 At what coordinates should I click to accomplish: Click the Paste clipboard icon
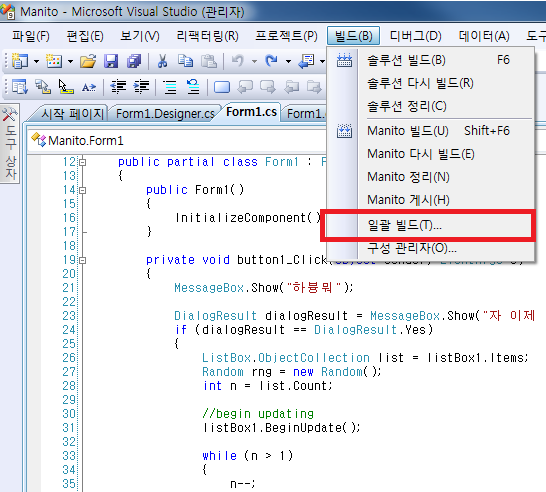pyautogui.click(x=209, y=61)
